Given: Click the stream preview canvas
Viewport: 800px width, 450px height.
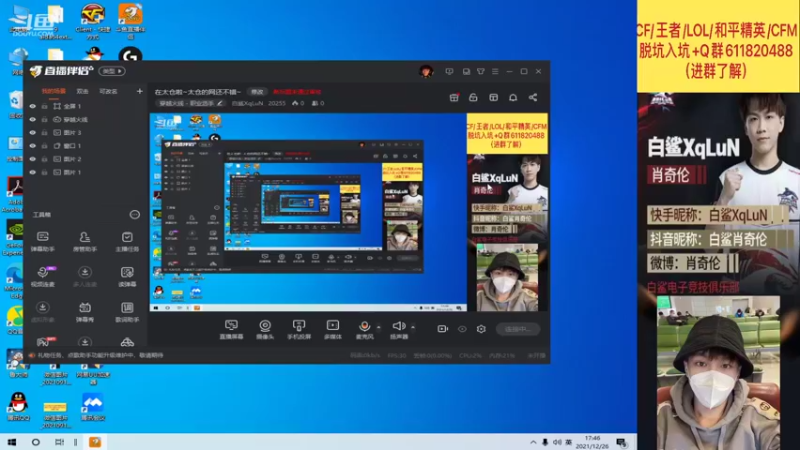Looking at the screenshot, I should coord(349,212).
